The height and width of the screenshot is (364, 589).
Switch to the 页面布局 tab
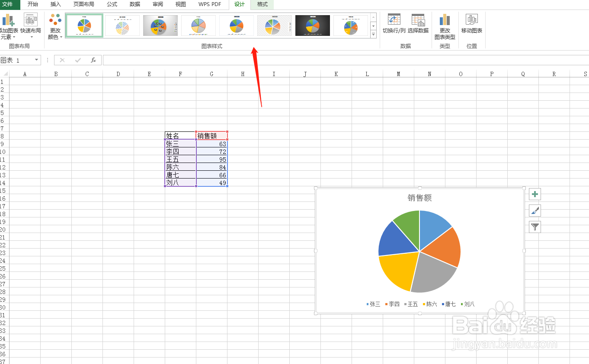[x=83, y=4]
